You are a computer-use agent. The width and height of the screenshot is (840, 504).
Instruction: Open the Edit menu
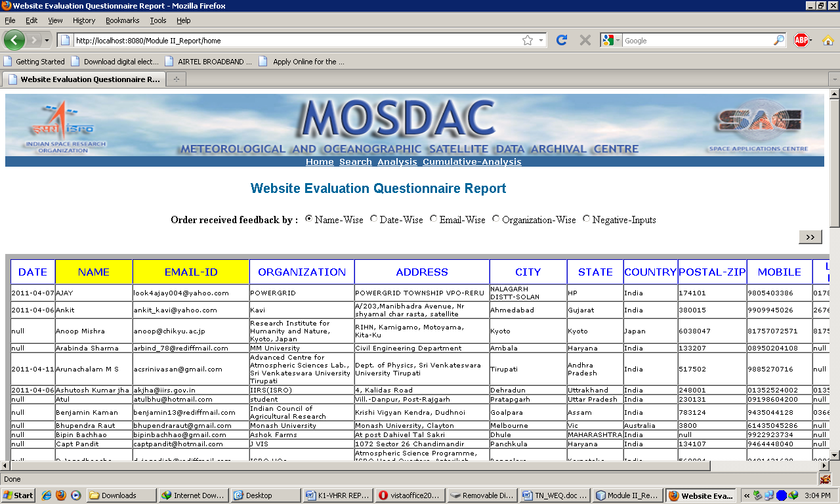(x=31, y=20)
